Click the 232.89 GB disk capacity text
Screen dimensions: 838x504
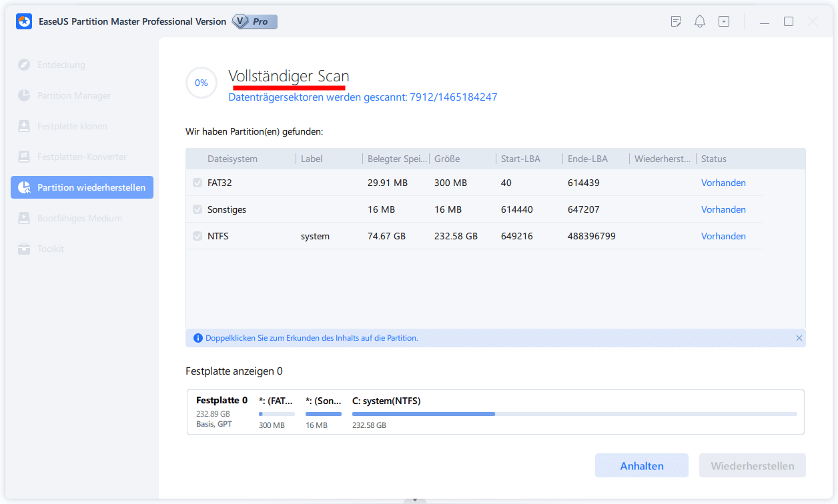pyautogui.click(x=213, y=414)
